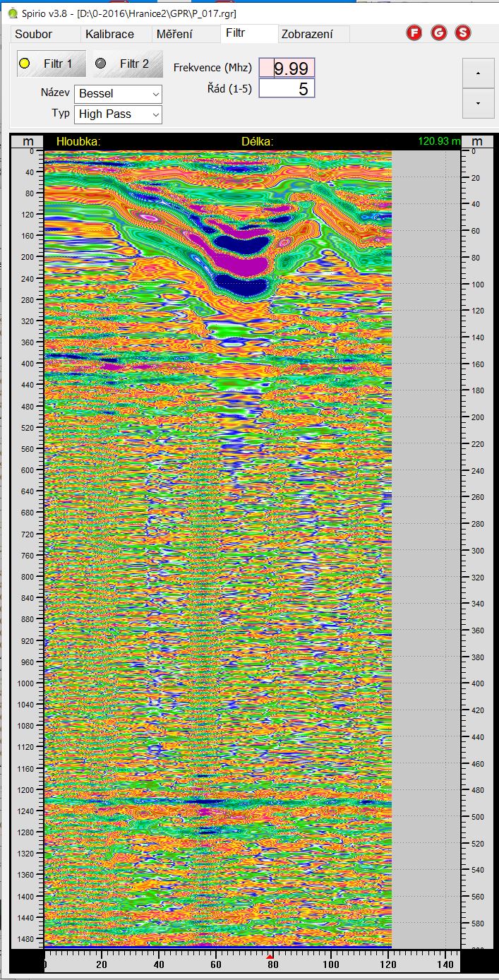The width and height of the screenshot is (499, 980).
Task: Click the Frekvence (Mhz) label
Action: [x=212, y=68]
